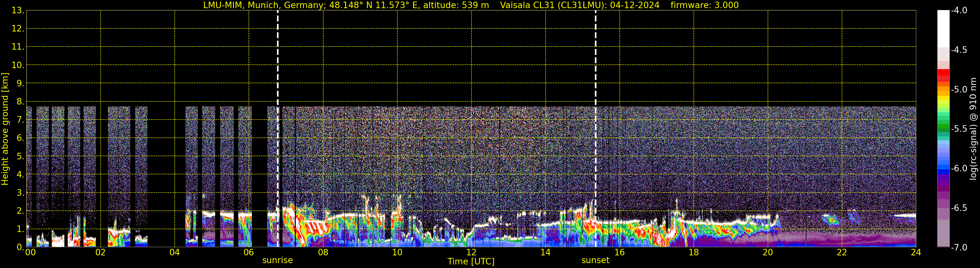Click the '-5.0' colorbar tick label

click(x=959, y=90)
